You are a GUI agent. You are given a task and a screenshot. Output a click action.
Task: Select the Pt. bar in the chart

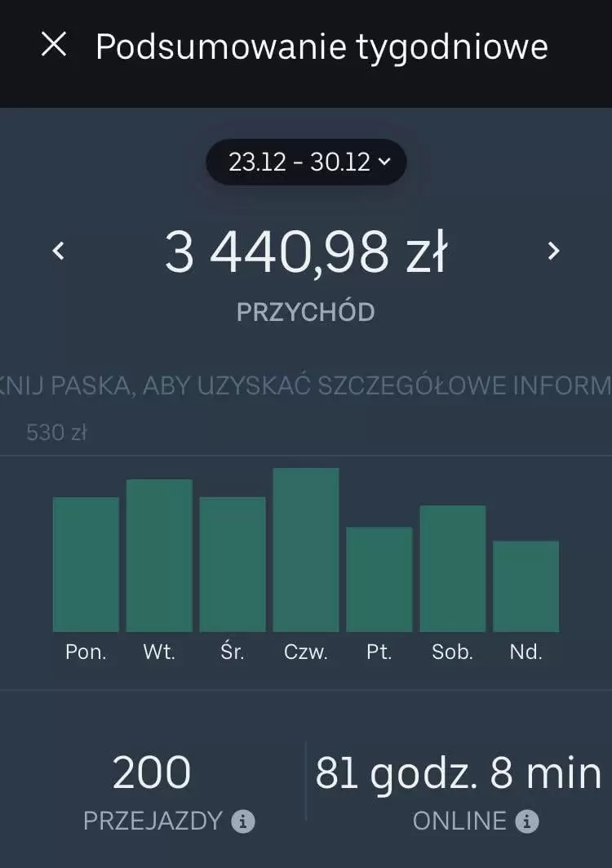[x=379, y=579]
